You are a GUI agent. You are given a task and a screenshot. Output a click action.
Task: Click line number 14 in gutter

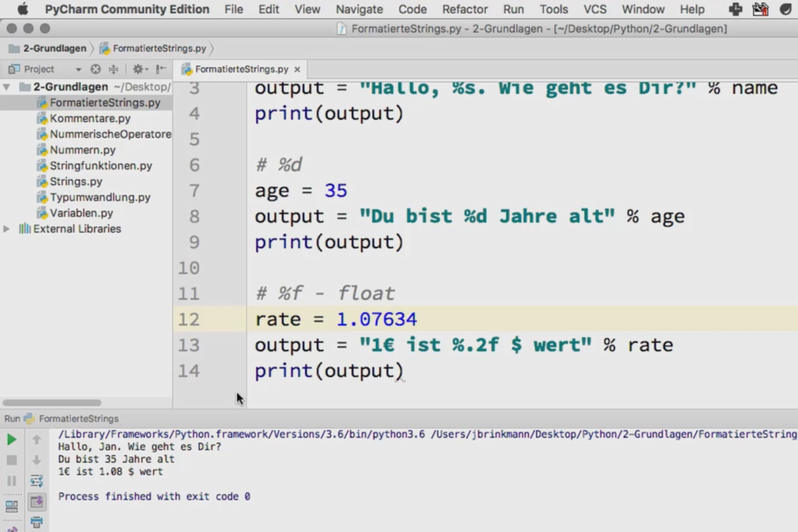(189, 370)
